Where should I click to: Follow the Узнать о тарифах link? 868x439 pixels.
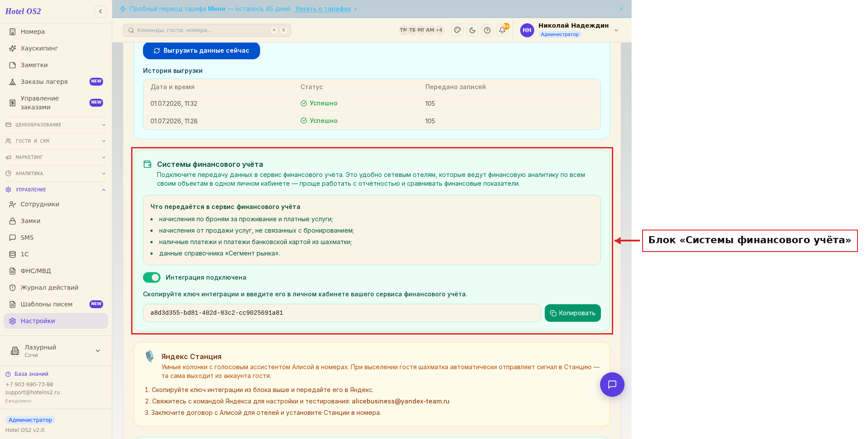(x=323, y=9)
